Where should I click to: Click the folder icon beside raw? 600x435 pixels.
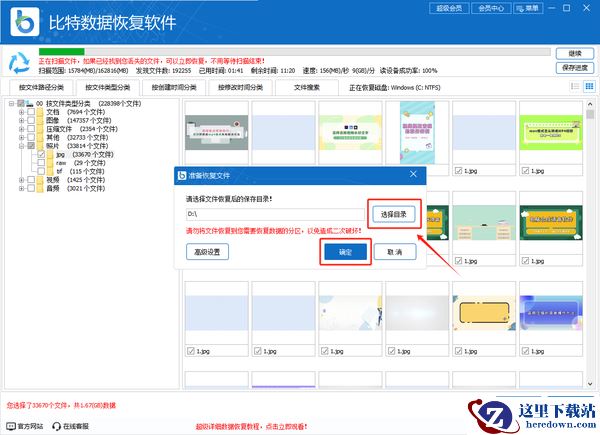pos(50,163)
